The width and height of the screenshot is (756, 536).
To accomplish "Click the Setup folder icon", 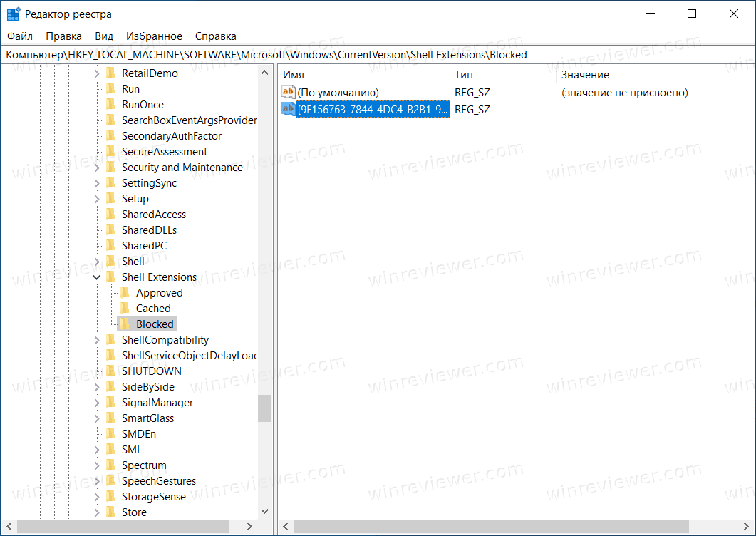I will (111, 199).
